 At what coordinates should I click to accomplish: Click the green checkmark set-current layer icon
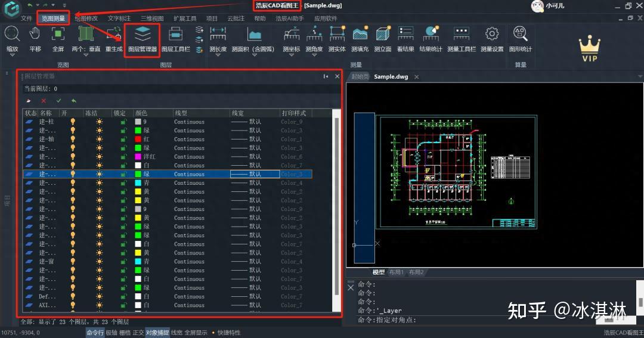coord(58,101)
